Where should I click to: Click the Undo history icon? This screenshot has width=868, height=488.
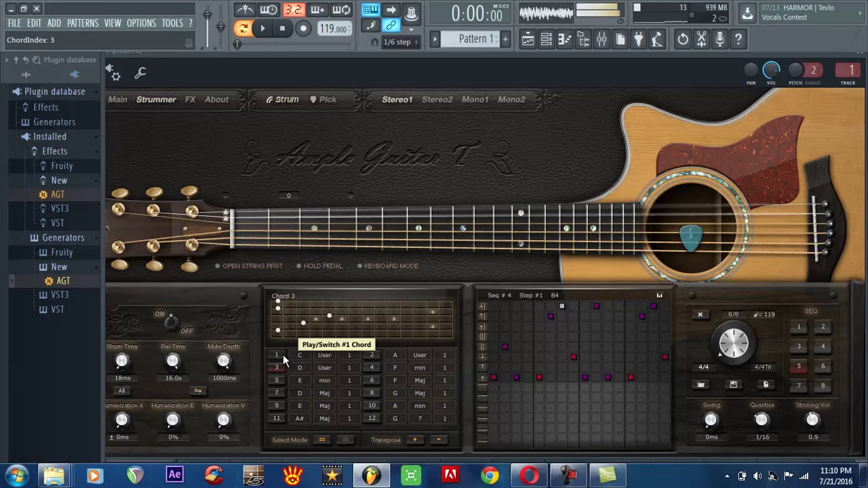click(683, 39)
